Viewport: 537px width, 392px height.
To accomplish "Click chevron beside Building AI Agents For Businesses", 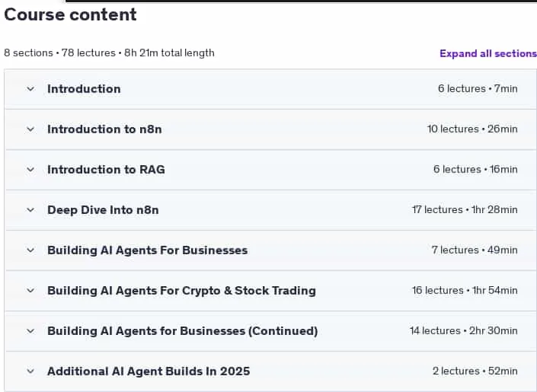I will [x=30, y=250].
